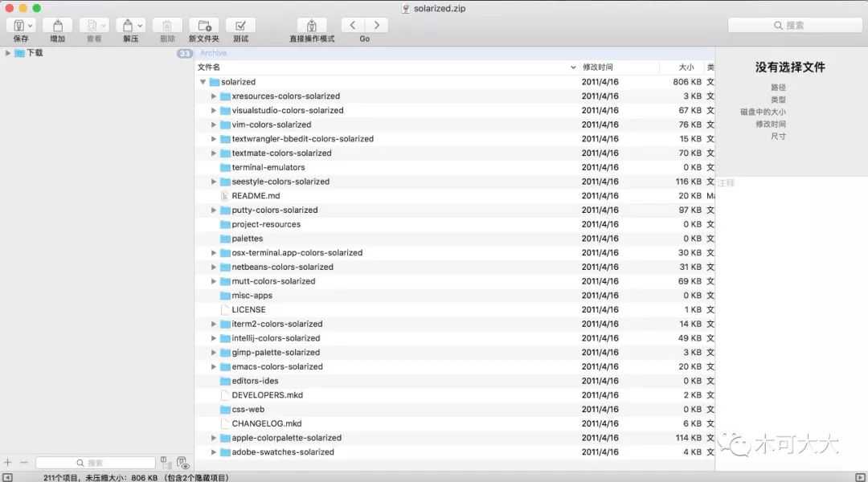The width and height of the screenshot is (868, 482).
Task: Click the top-right 搜索 search field
Action: 794,26
